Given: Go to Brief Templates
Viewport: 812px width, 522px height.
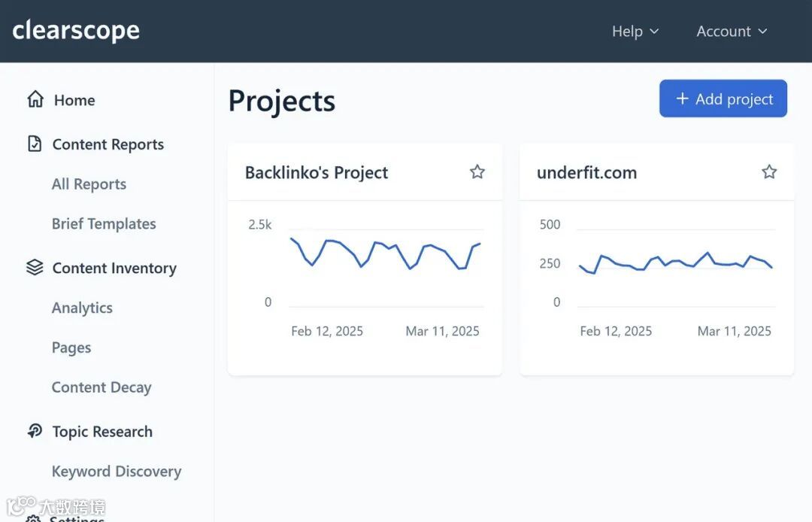Looking at the screenshot, I should click(104, 224).
